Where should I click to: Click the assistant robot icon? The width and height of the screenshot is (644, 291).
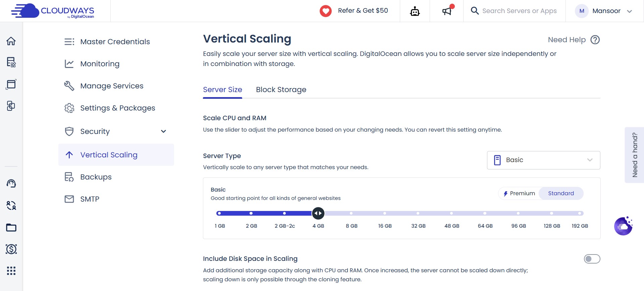(x=415, y=11)
